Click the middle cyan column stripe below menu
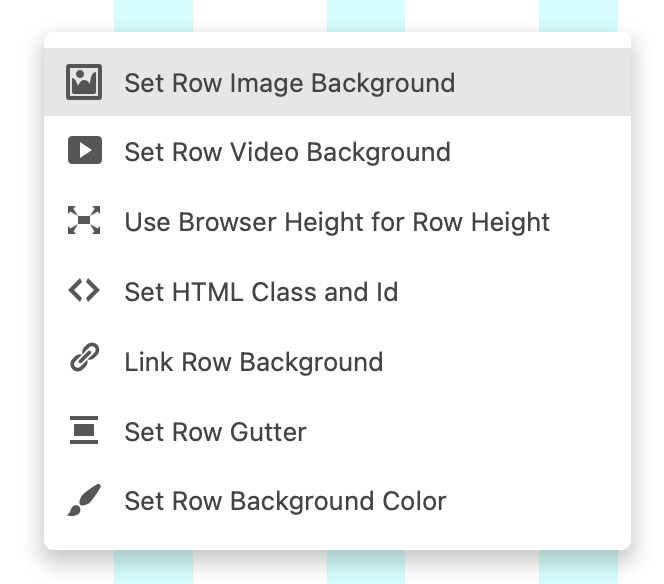 (x=365, y=568)
